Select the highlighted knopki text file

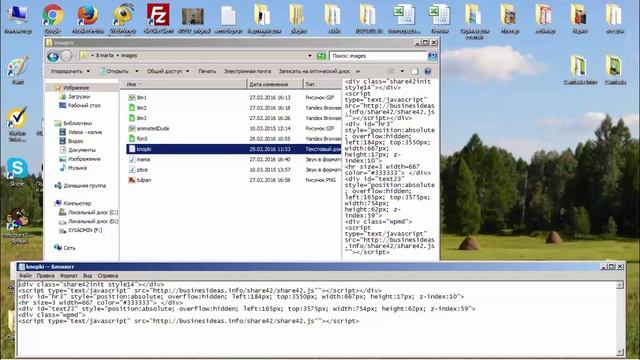(x=233, y=149)
